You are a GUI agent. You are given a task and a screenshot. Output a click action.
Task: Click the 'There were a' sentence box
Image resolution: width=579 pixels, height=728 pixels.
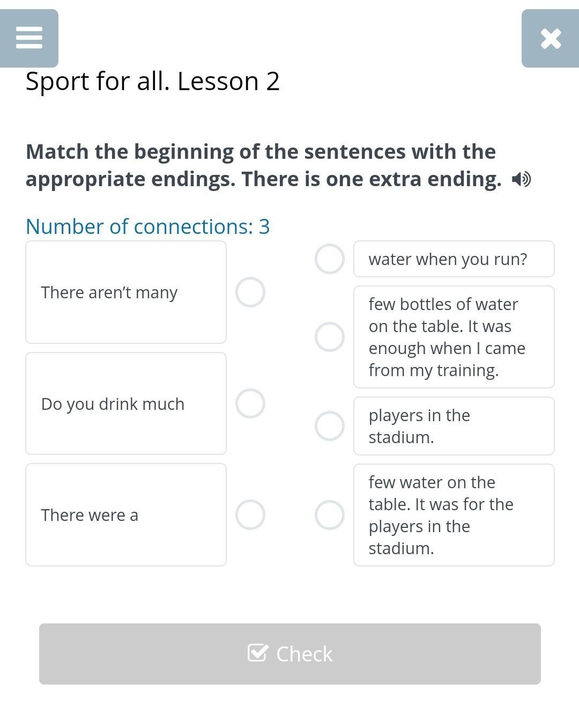point(126,515)
